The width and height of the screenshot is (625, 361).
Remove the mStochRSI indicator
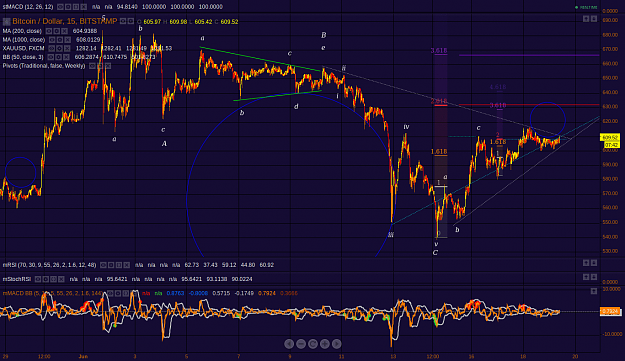click(x=62, y=279)
